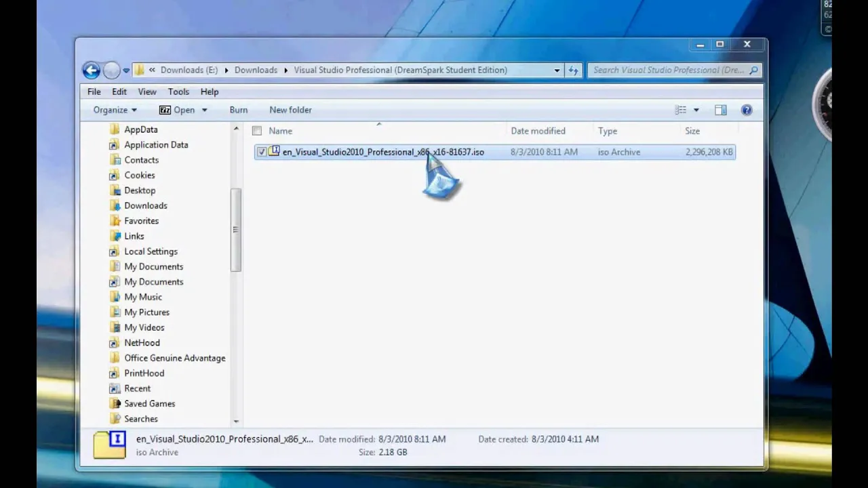Open Favorites in the sidebar
The height and width of the screenshot is (488, 868).
(x=141, y=221)
